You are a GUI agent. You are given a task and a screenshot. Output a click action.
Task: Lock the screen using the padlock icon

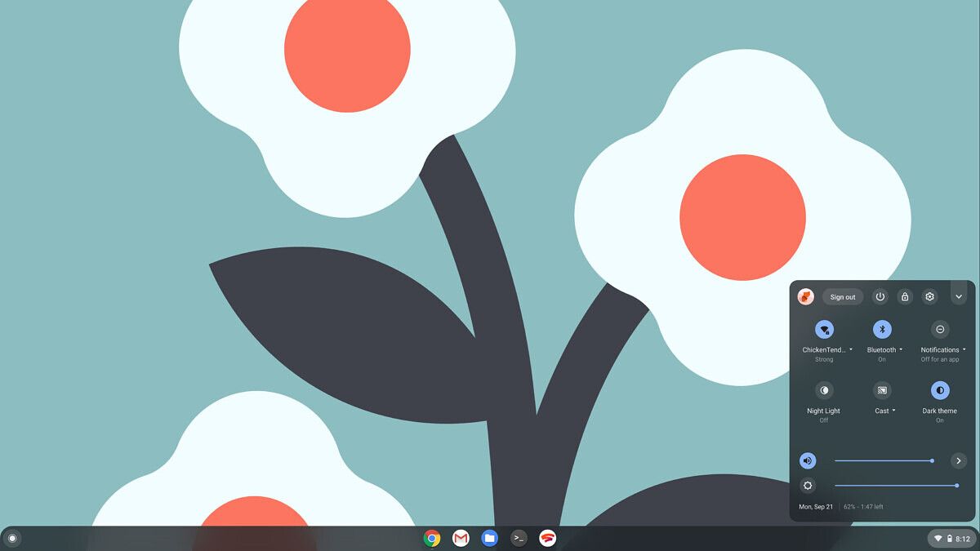(905, 296)
